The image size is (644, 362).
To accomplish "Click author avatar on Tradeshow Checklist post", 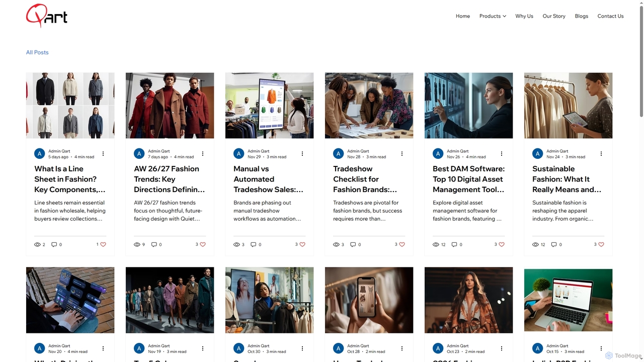I will point(339,154).
